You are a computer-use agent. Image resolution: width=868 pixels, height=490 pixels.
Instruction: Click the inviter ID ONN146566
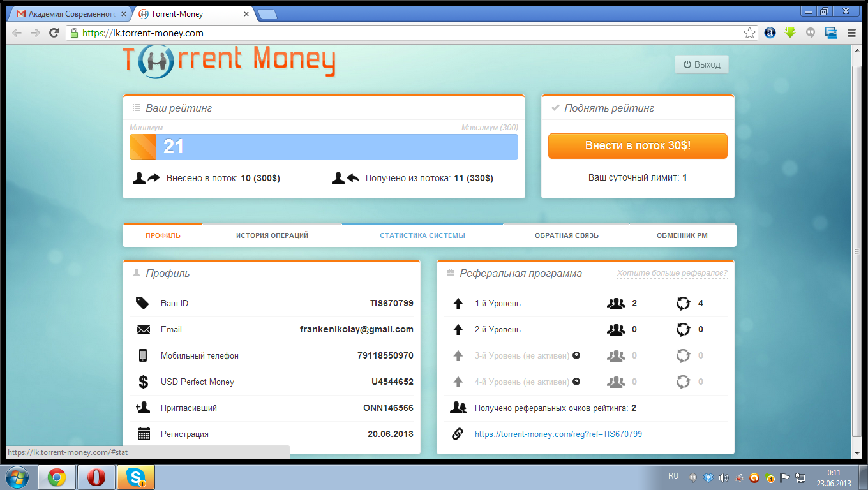click(388, 408)
